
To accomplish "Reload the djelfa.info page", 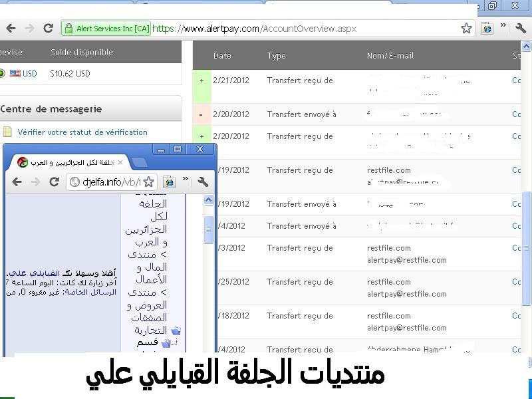I will point(55,182).
